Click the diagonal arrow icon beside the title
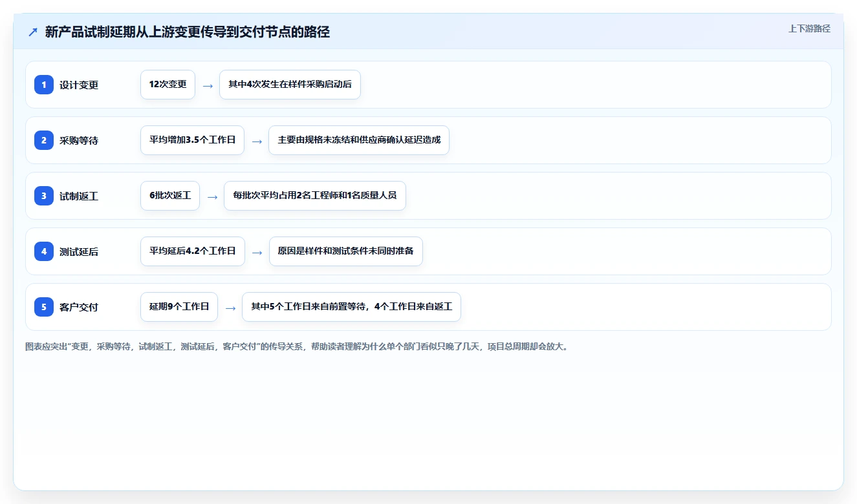Viewport: 857px width, 504px height. pyautogui.click(x=33, y=32)
